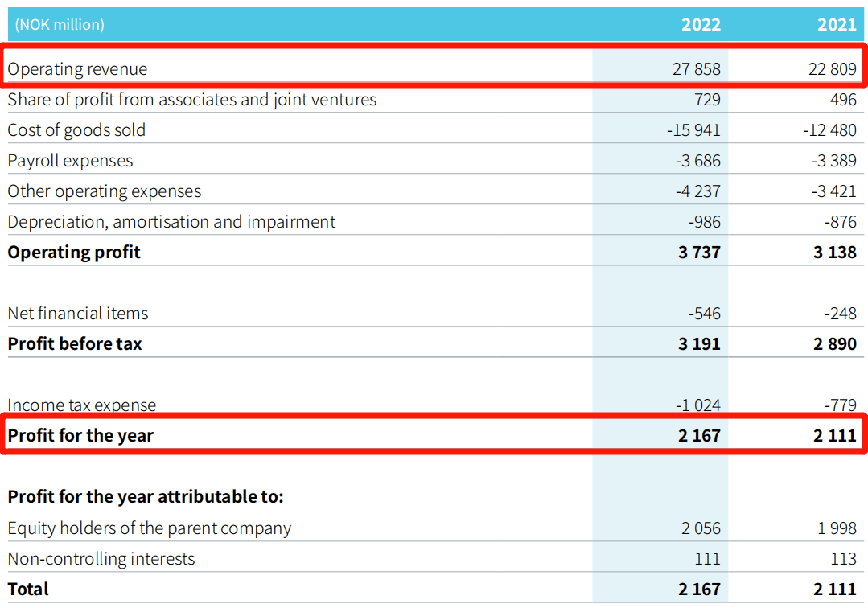Click Share of profit from associates label

192,100
